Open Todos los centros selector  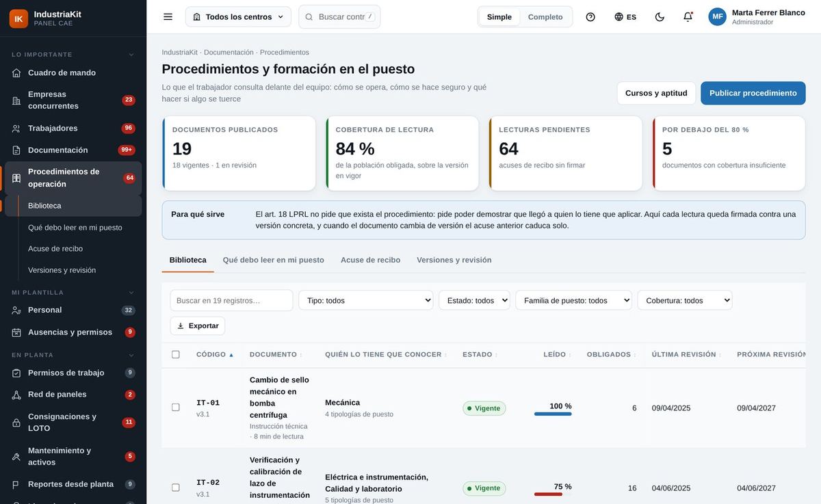click(x=238, y=16)
